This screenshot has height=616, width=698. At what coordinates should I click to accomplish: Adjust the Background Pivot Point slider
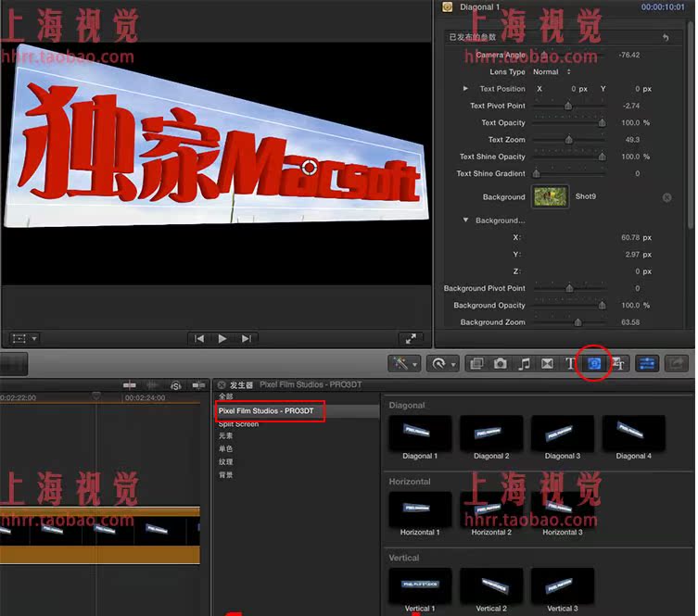click(x=569, y=288)
